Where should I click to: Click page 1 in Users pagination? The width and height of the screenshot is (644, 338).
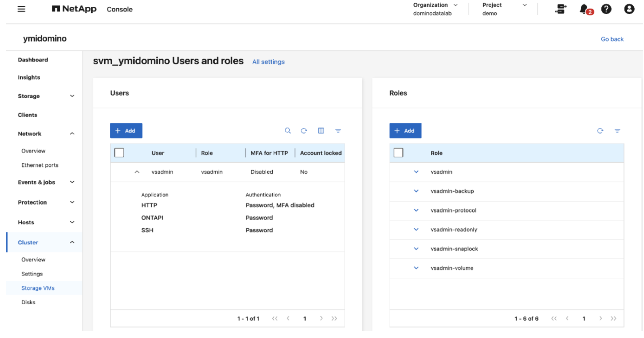click(305, 319)
